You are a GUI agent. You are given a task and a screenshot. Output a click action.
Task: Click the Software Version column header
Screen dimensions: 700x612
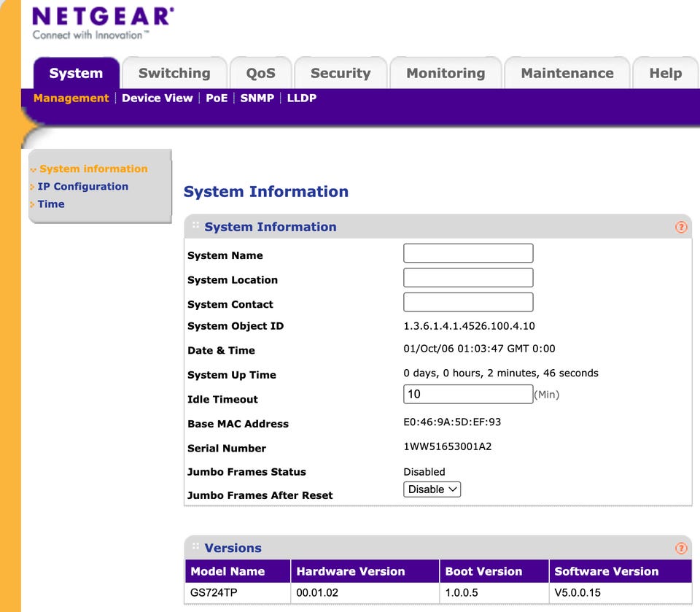(621, 571)
